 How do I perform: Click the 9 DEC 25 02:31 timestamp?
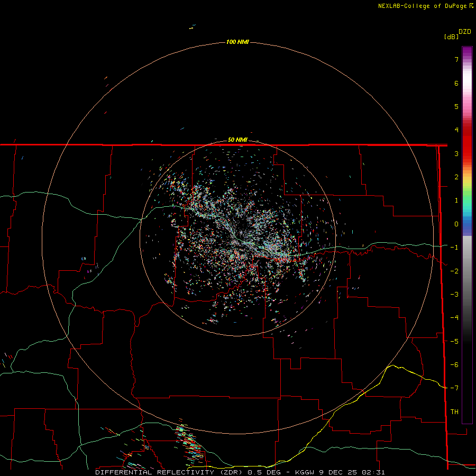click(352, 472)
